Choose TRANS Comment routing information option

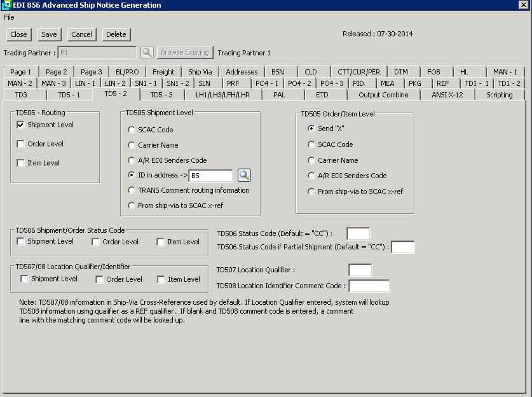(132, 190)
